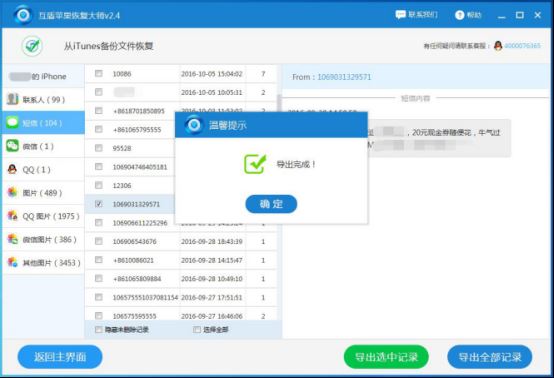554x378 pixels.
Task: Select 联系人 (99) category
Action: click(x=43, y=100)
